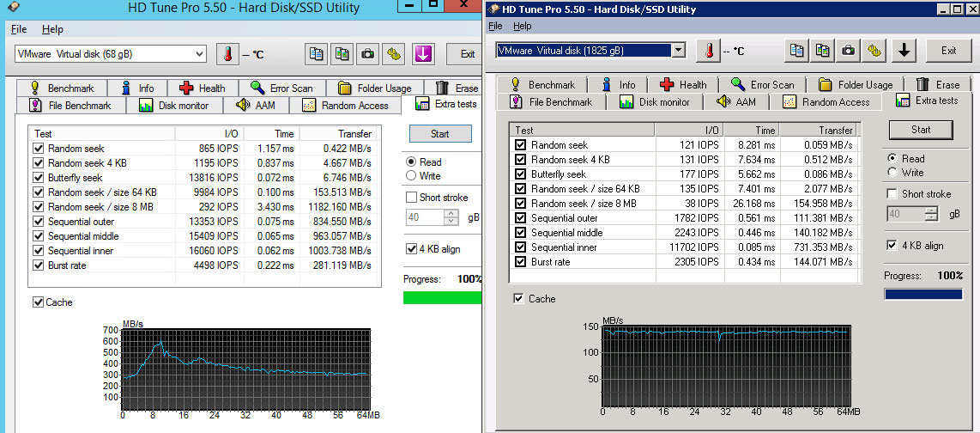
Task: Open the Info tab in left window
Action: (x=139, y=88)
